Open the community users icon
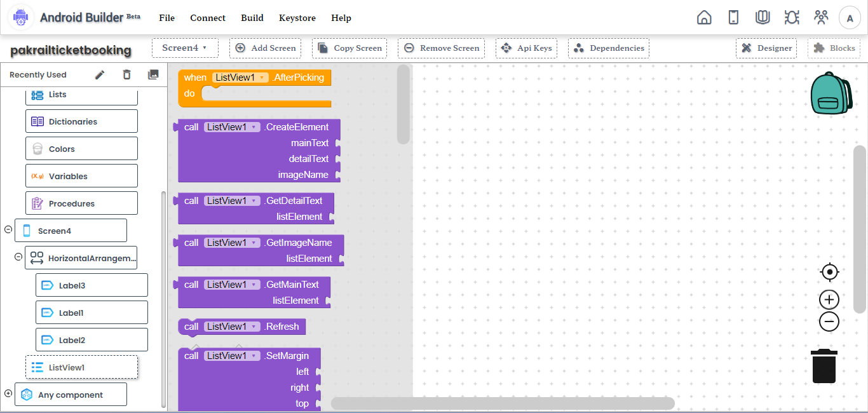Image resolution: width=868 pixels, height=413 pixels. [821, 17]
